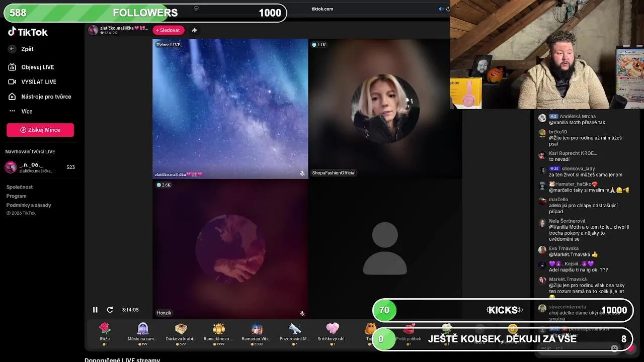The width and height of the screenshot is (644, 362).
Task: Select the empty guest seat placeholder
Action: pyautogui.click(x=385, y=249)
